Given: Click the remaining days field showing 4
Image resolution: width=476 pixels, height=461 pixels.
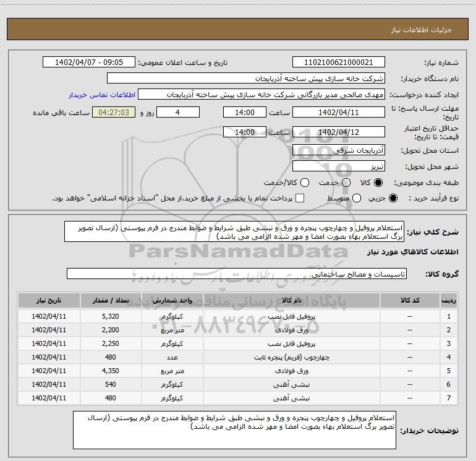Looking at the screenshot, I should pos(178,112).
